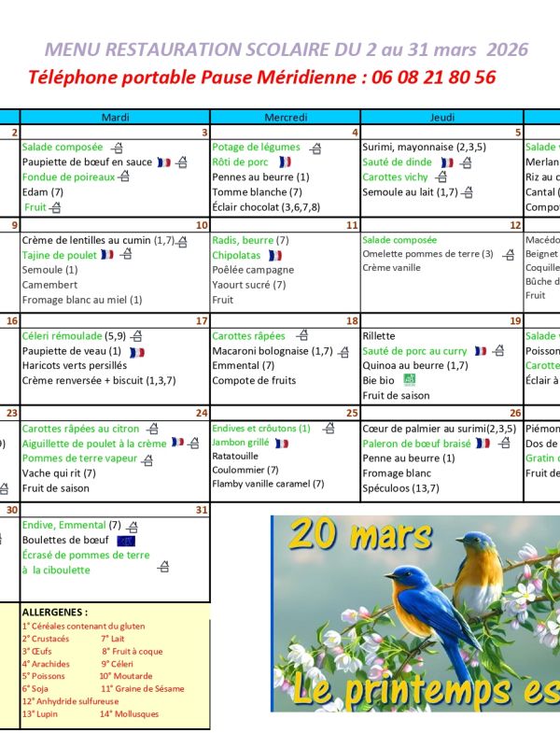The image size is (560, 747).
Task: Click Crème renversée + biscuit (1,3,7)
Action: pos(99,381)
